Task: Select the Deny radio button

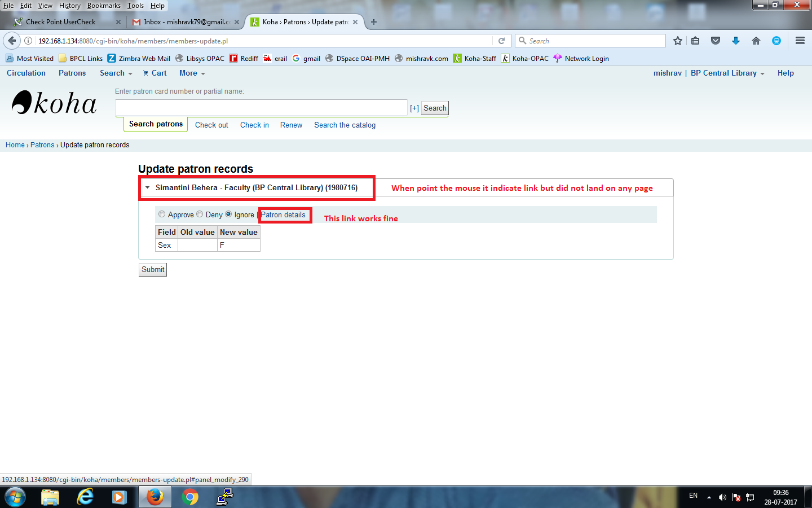Action: 200,214
